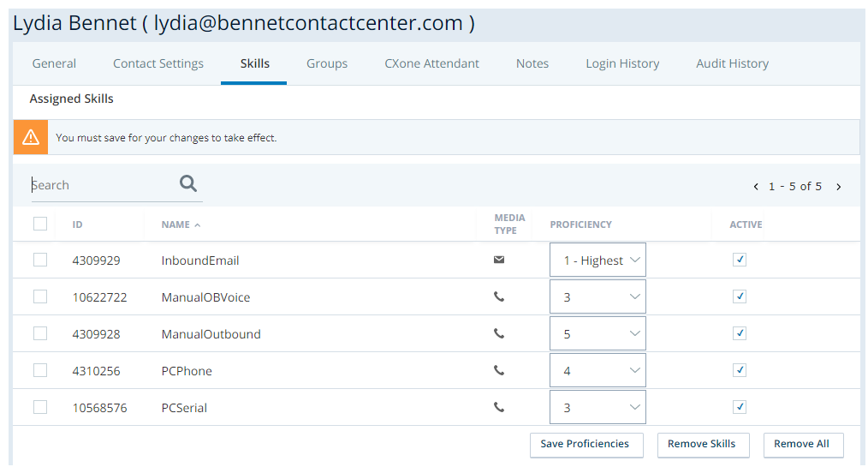Click the PCSerial phone media icon
The height and width of the screenshot is (473, 868).
499,407
